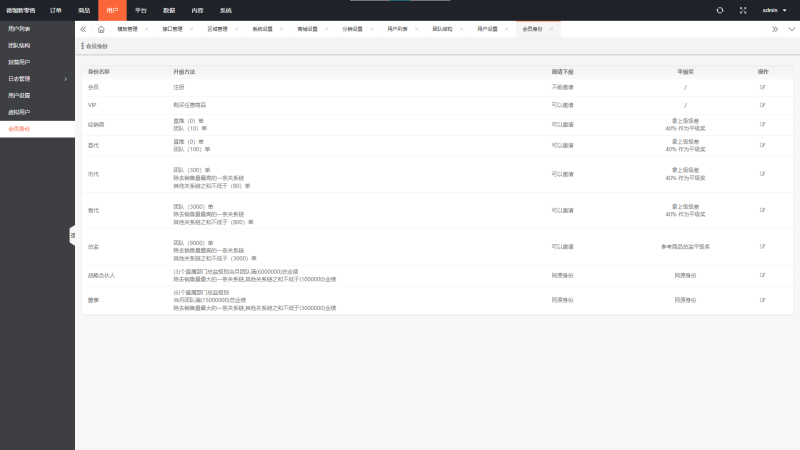Image resolution: width=800 pixels, height=450 pixels.
Task: Refresh the page using header icon
Action: 720,10
